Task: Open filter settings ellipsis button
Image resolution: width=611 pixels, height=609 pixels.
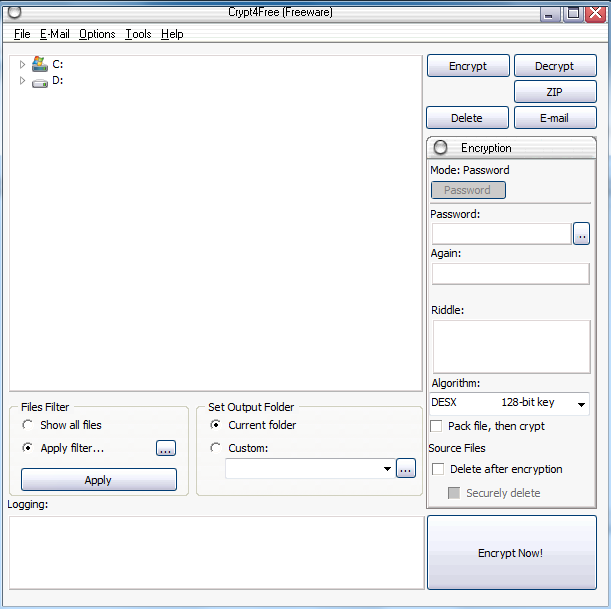Action: pos(166,448)
